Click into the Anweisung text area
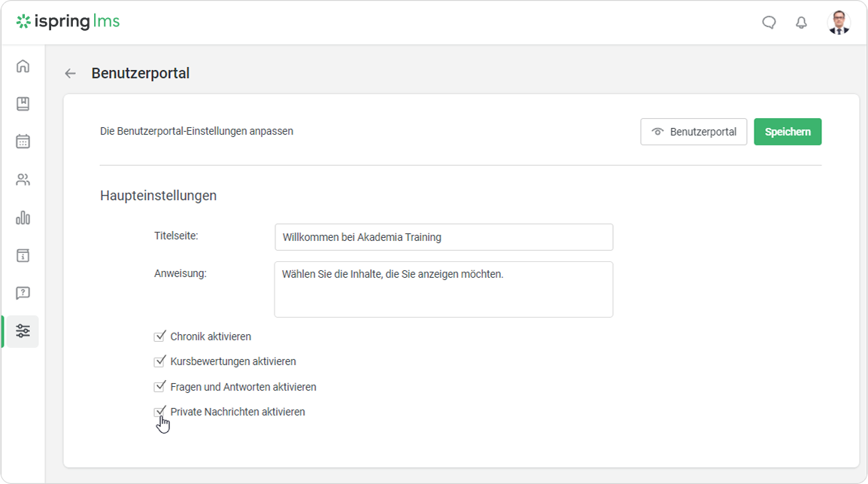This screenshot has width=868, height=484. pos(444,290)
